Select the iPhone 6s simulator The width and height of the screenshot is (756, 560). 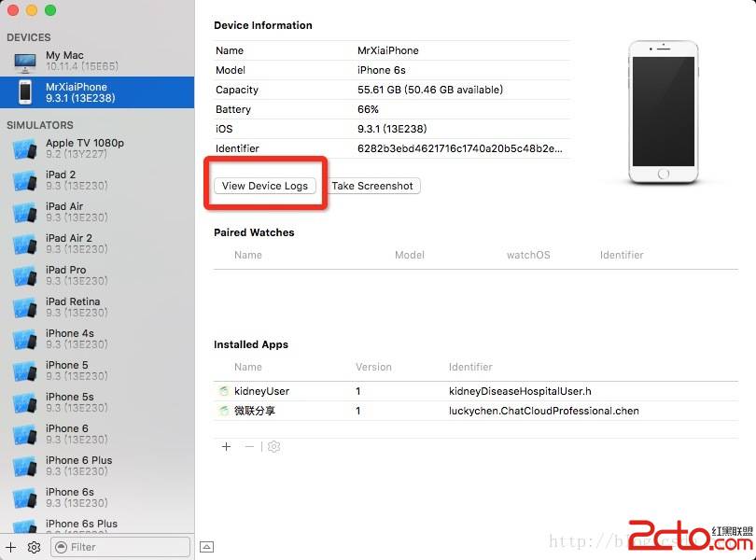pyautogui.click(x=97, y=497)
